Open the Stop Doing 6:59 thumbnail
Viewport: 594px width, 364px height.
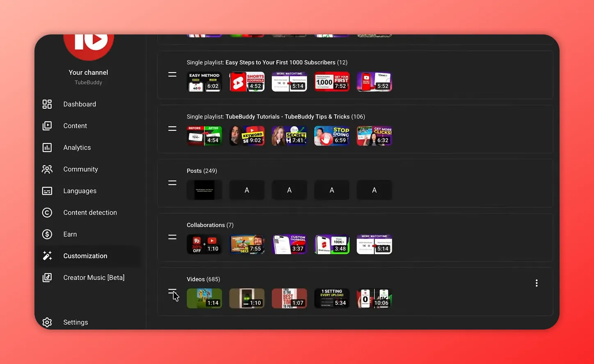click(x=332, y=136)
